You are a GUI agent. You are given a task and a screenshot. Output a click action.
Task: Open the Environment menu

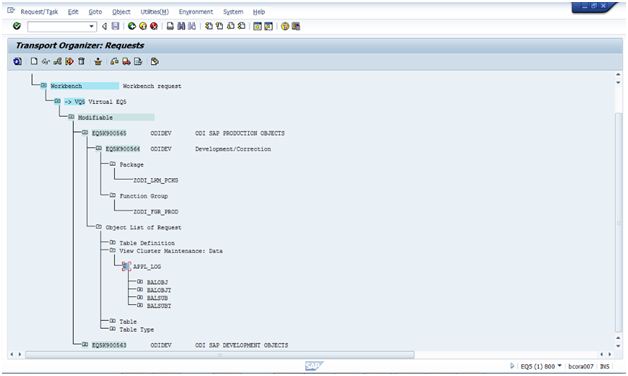tap(196, 12)
